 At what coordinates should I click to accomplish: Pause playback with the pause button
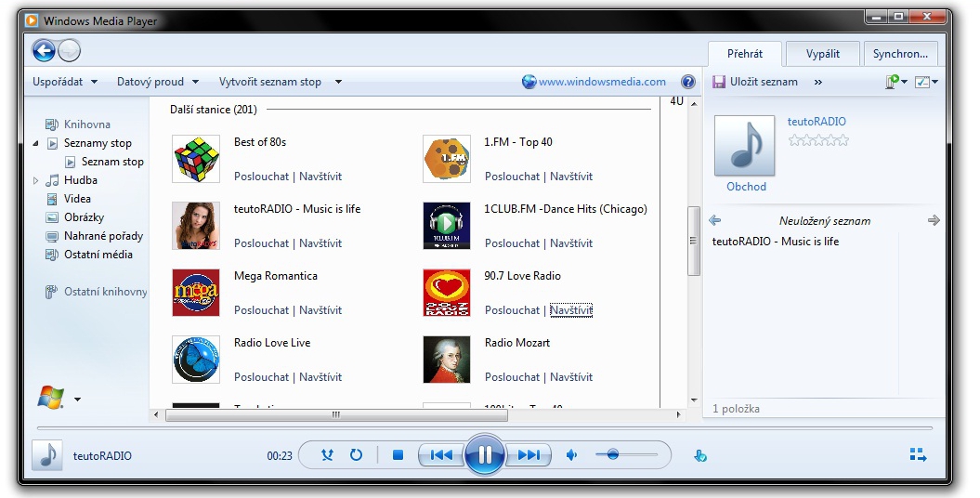tap(484, 455)
